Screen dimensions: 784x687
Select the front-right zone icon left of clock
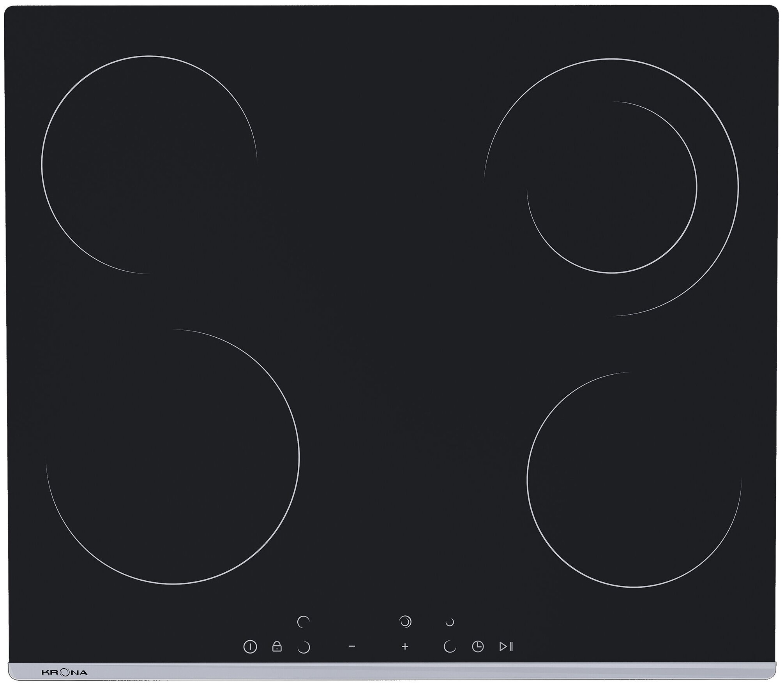click(450, 647)
